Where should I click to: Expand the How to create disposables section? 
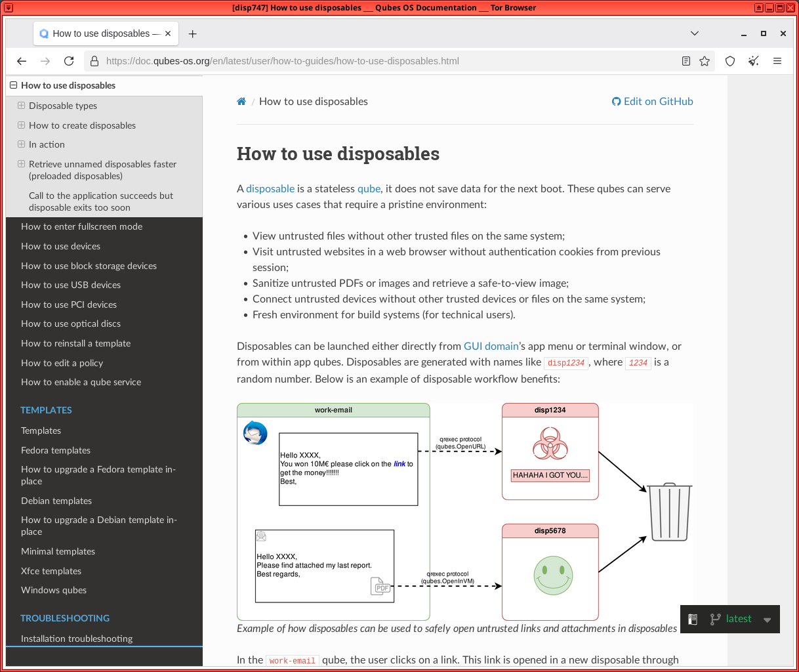(x=22, y=125)
